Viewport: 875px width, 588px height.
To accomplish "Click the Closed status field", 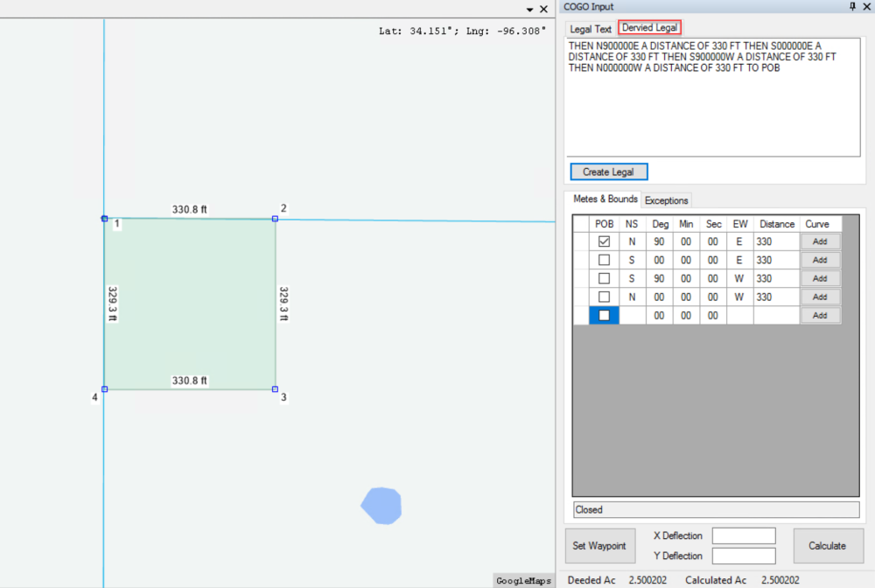I will click(x=717, y=509).
